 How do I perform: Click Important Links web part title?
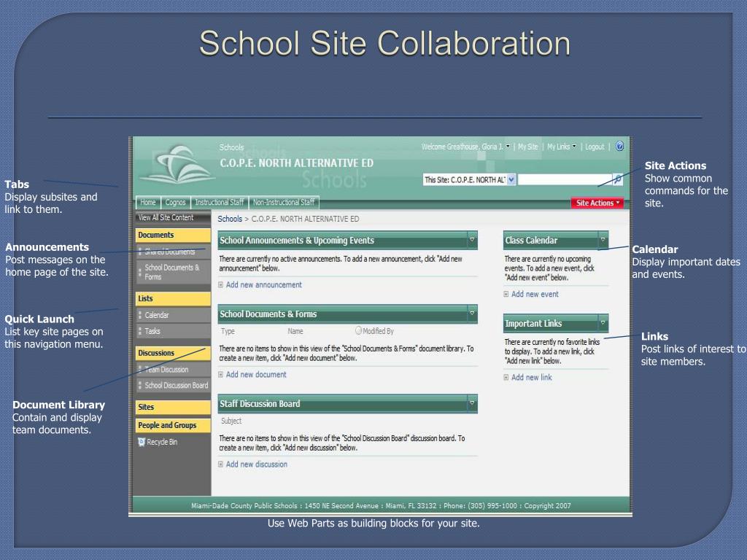point(533,324)
